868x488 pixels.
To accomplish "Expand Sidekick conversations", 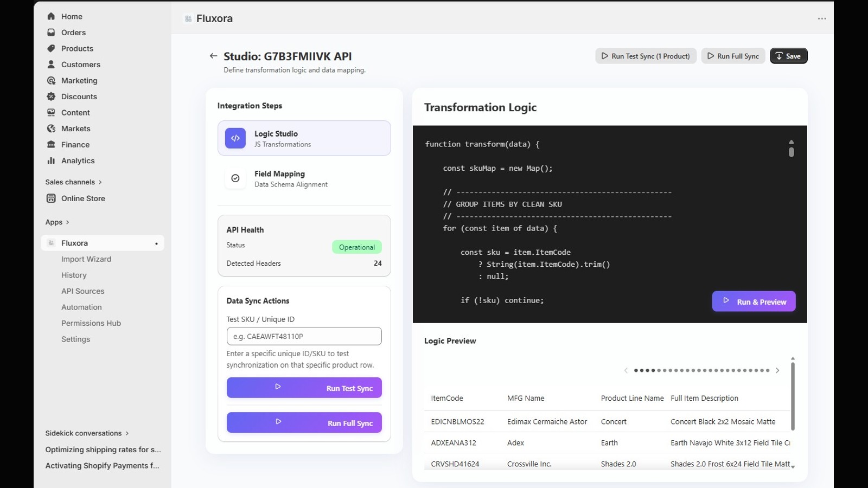I will [x=87, y=433].
